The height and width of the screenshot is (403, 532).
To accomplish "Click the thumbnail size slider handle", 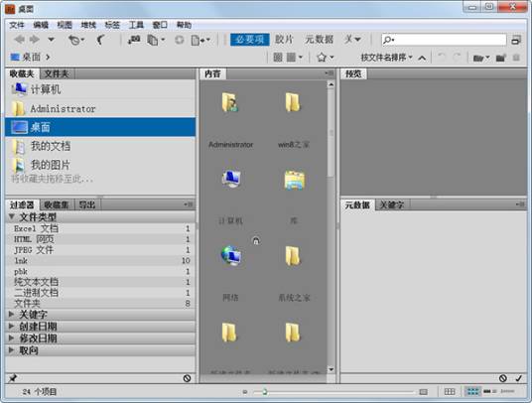I will (x=265, y=392).
